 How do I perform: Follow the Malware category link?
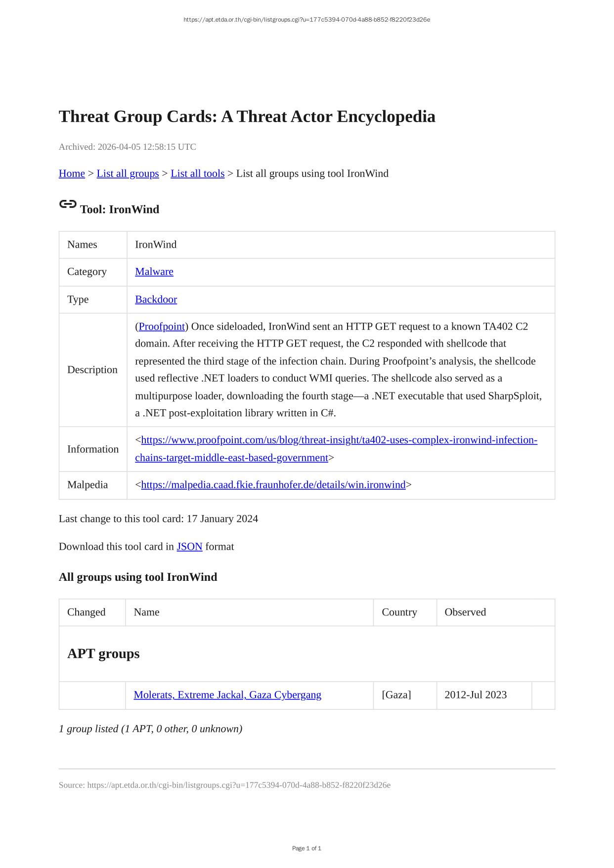[154, 272]
